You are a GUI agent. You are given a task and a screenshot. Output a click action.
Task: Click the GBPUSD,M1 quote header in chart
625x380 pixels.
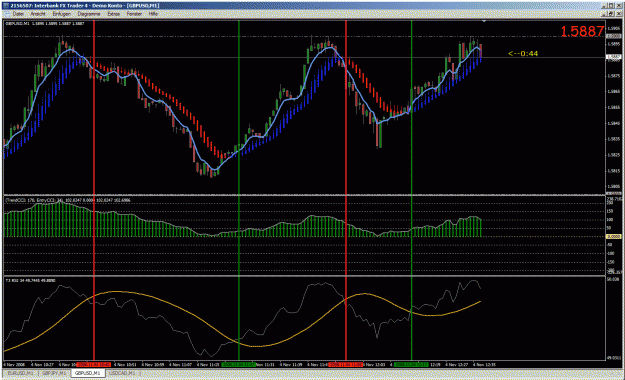pyautogui.click(x=45, y=24)
